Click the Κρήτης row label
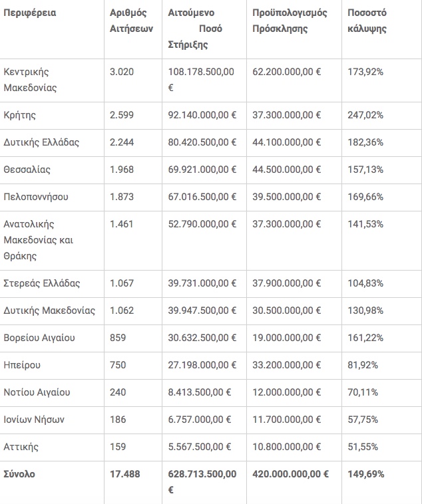The height and width of the screenshot is (504, 422). [x=19, y=116]
